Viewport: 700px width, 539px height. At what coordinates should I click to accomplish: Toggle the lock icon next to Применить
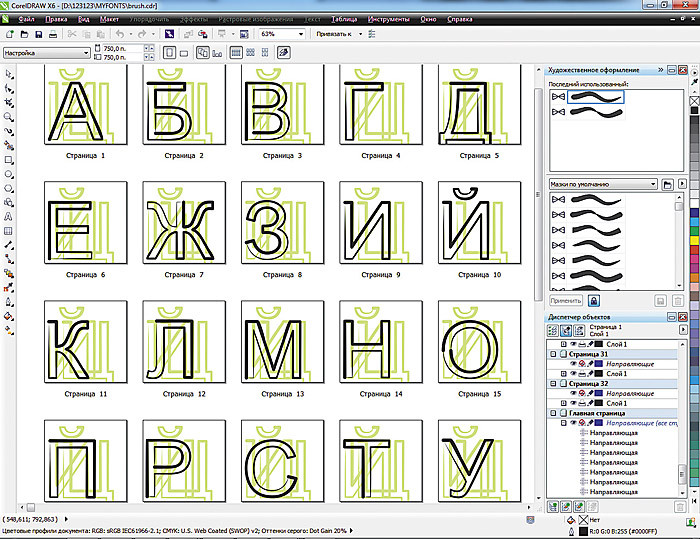pos(594,301)
